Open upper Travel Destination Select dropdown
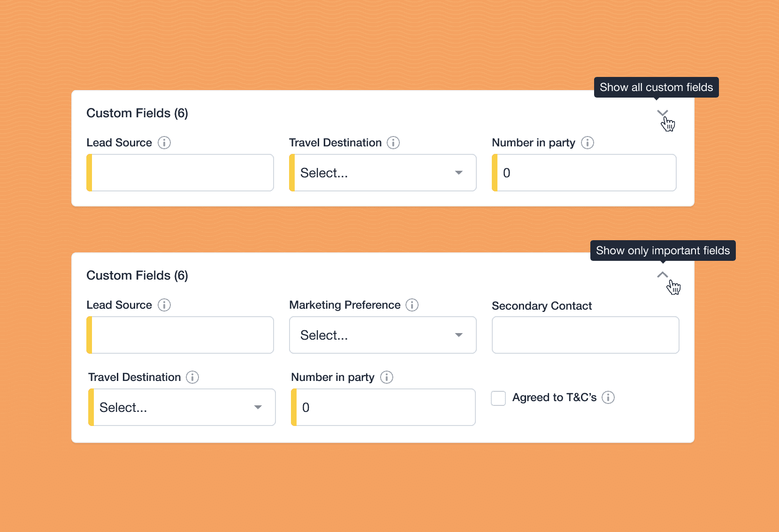This screenshot has width=779, height=532. [383, 173]
